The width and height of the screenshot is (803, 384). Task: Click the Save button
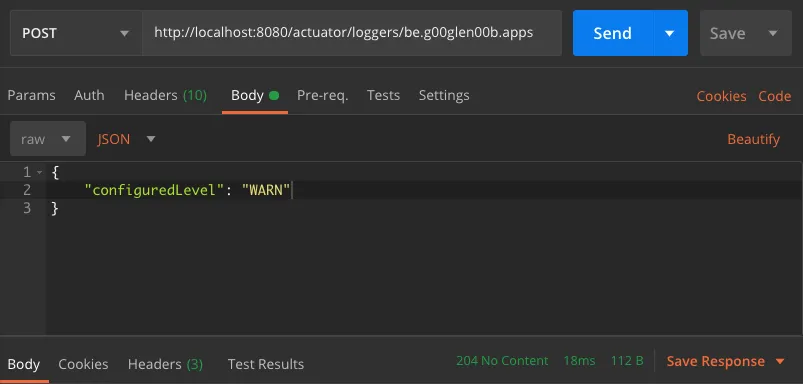click(x=727, y=33)
